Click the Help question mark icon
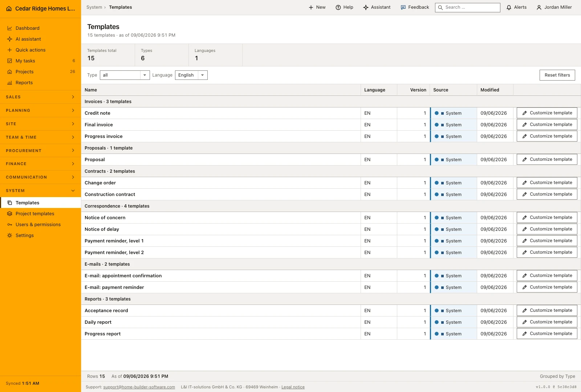The width and height of the screenshot is (581, 392). 338,7
